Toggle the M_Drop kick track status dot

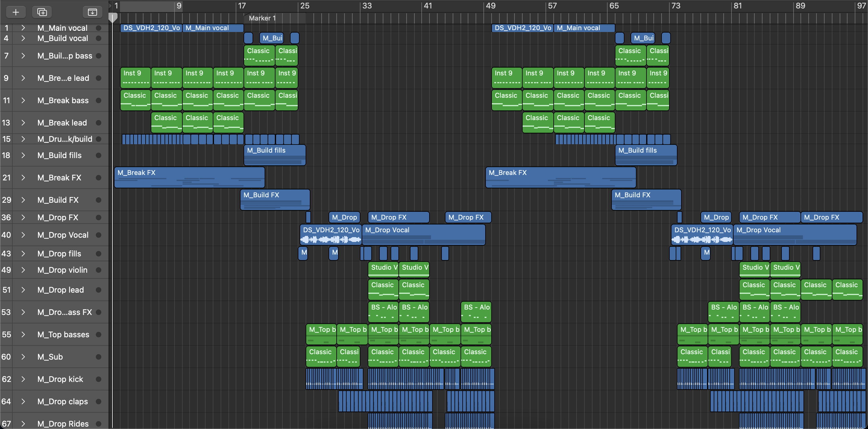coord(98,379)
